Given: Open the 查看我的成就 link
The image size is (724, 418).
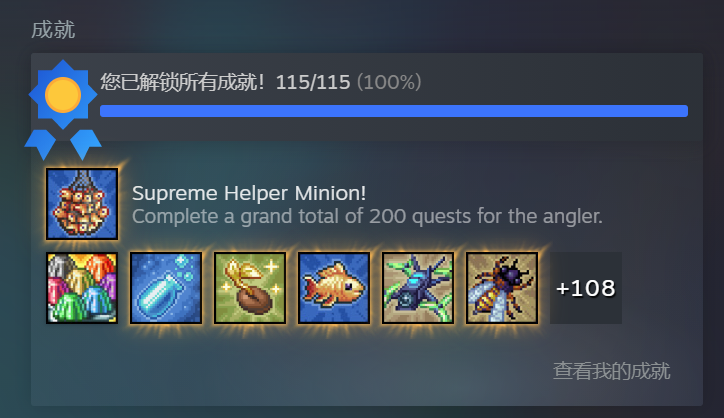Looking at the screenshot, I should coord(611,371).
